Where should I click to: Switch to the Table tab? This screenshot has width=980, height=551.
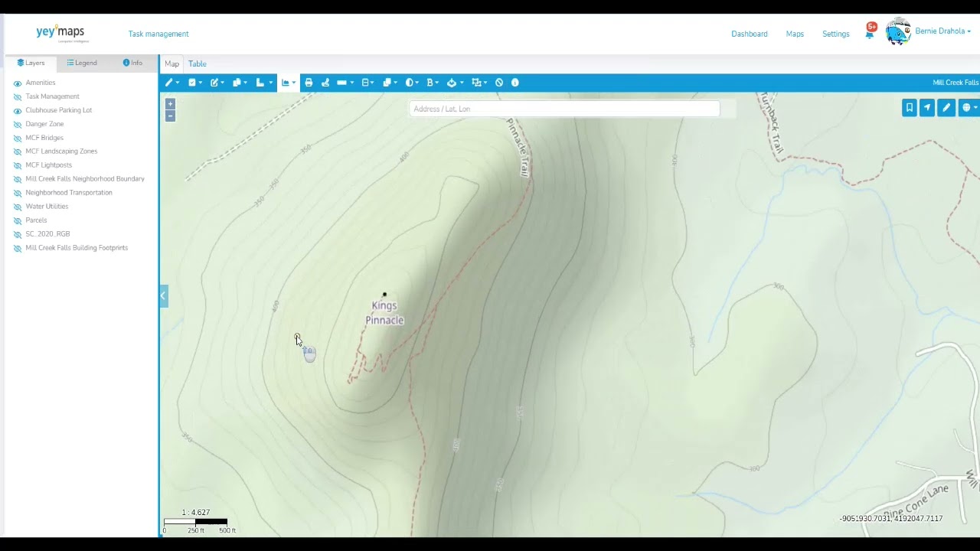point(198,64)
